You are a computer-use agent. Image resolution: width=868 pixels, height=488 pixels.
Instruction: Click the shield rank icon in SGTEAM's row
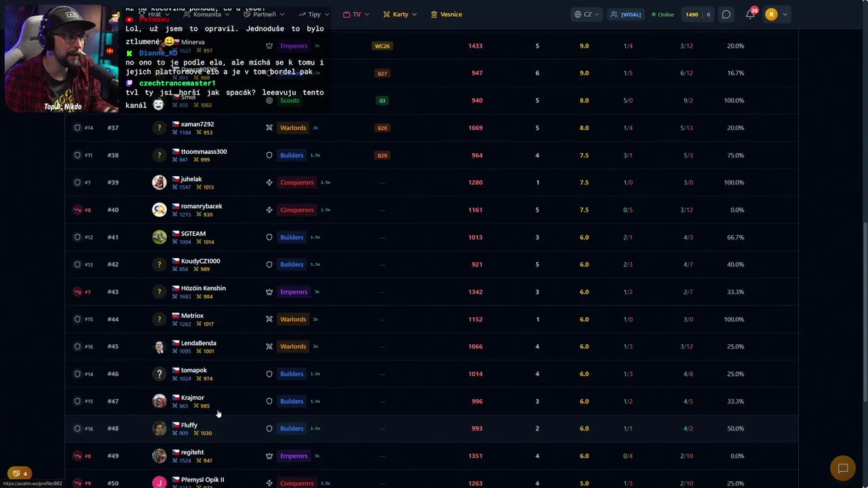pyautogui.click(x=77, y=237)
